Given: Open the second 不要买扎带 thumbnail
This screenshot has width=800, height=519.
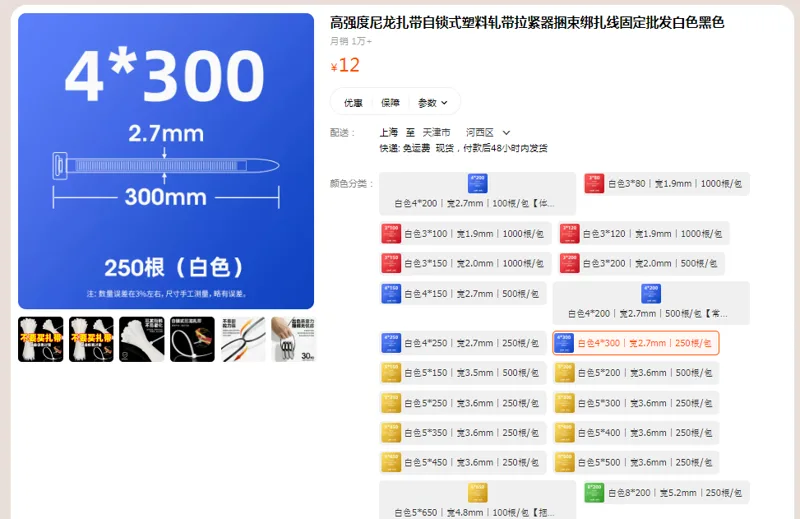Looking at the screenshot, I should pos(91,339).
